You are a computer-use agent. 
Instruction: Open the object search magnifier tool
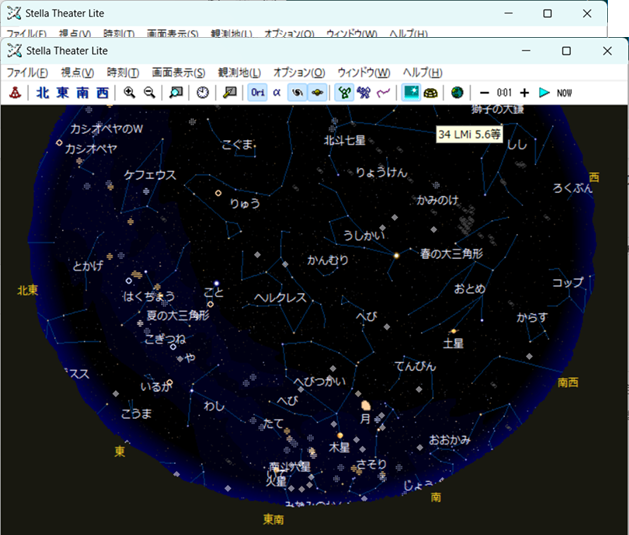pyautogui.click(x=176, y=93)
